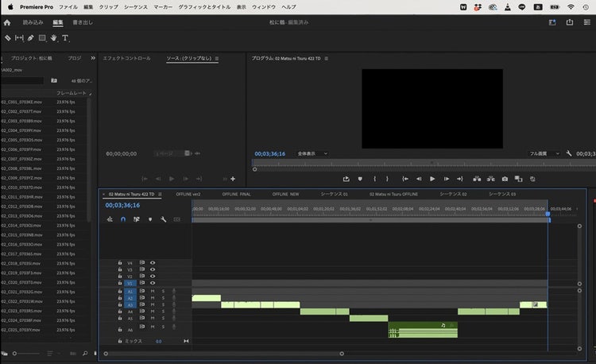Image resolution: width=596 pixels, height=364 pixels.
Task: Open the フル画質 playback resolution dropdown
Action: pos(542,153)
